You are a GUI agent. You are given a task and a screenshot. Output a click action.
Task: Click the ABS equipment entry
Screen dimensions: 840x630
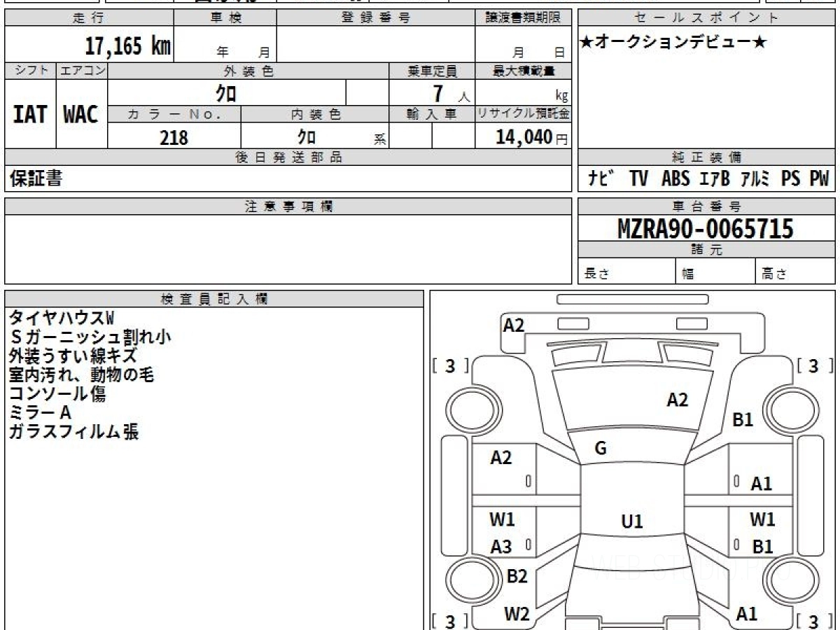pos(675,179)
